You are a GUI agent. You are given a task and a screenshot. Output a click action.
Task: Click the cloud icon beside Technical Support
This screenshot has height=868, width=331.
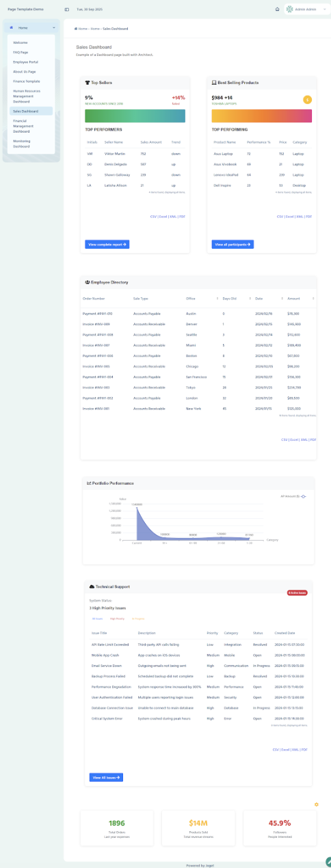point(92,586)
